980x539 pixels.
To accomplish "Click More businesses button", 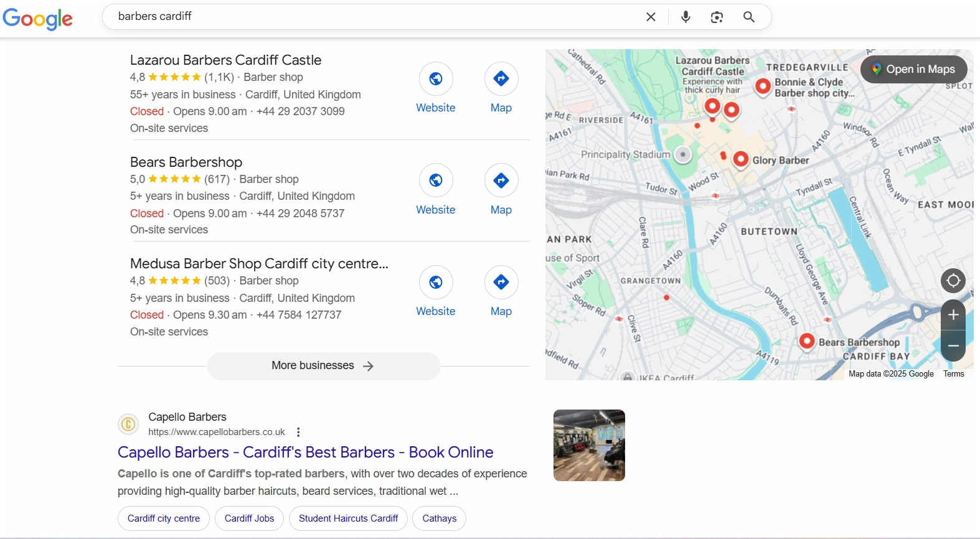I will tap(324, 366).
